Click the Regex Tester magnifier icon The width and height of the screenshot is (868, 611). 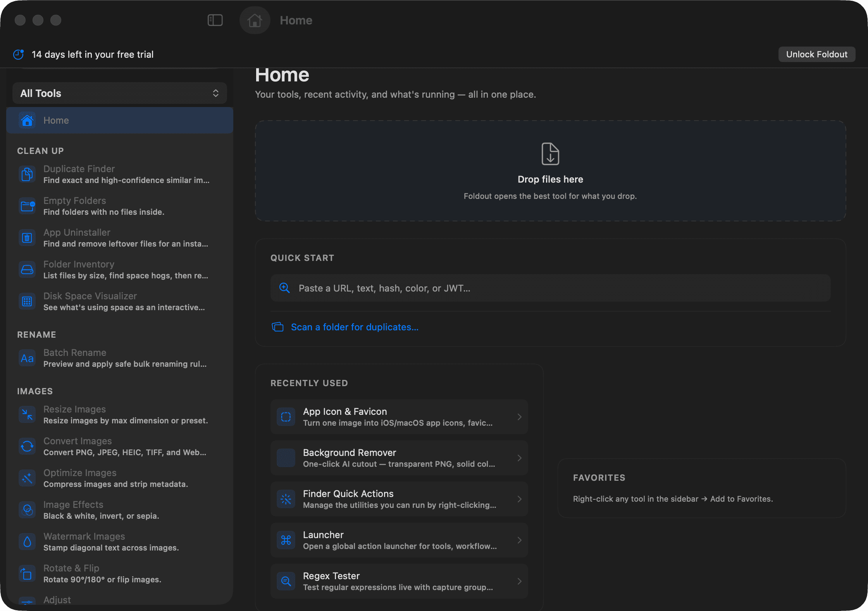pos(286,581)
